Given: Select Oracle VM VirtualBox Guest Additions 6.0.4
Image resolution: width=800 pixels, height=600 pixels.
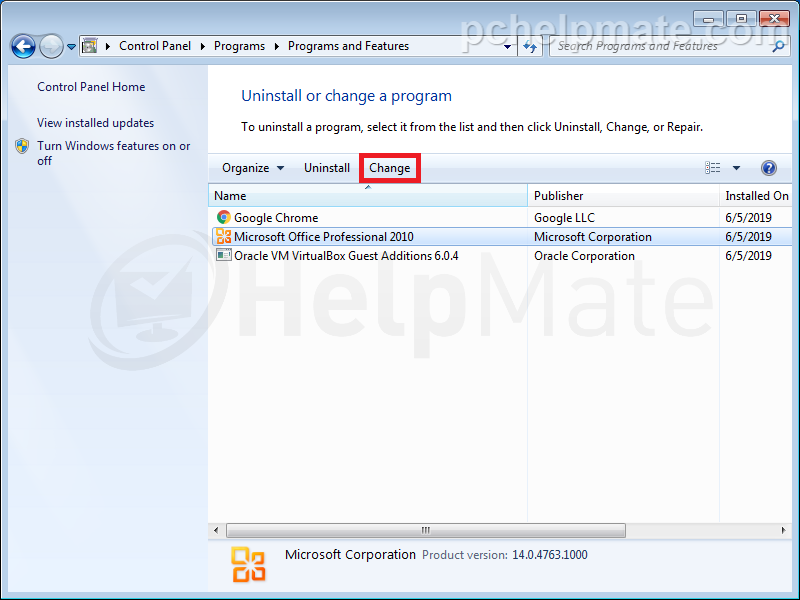Looking at the screenshot, I should point(346,256).
